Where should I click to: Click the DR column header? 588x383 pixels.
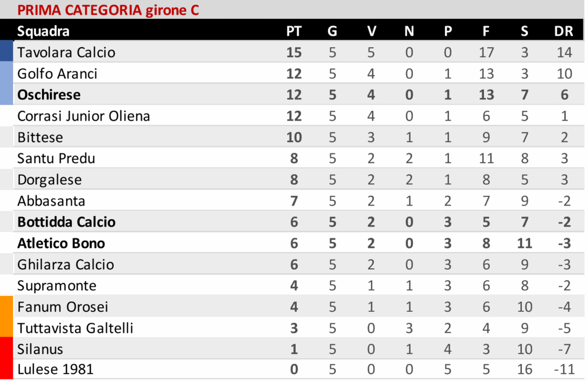[564, 31]
